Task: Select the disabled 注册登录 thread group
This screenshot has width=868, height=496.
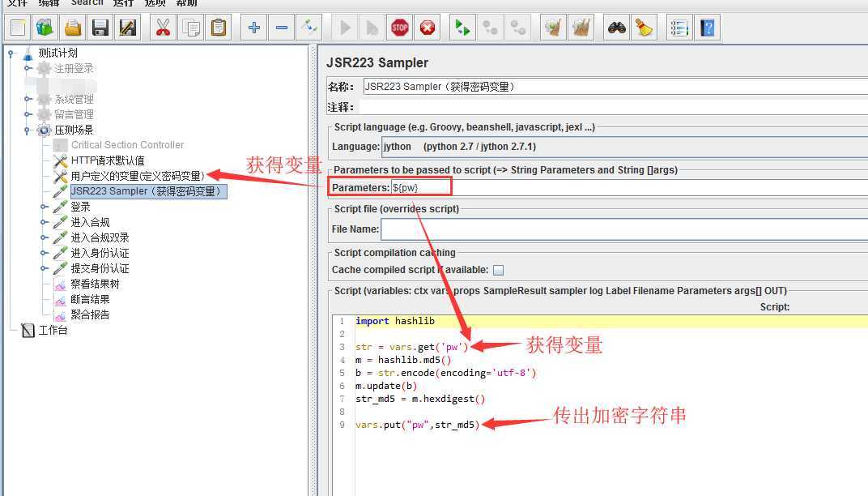Action: click(74, 68)
